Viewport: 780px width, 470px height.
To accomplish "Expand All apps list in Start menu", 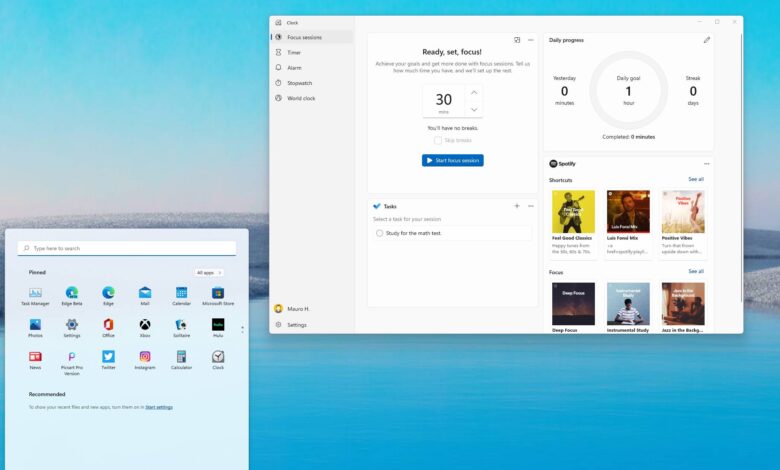I will (x=208, y=273).
